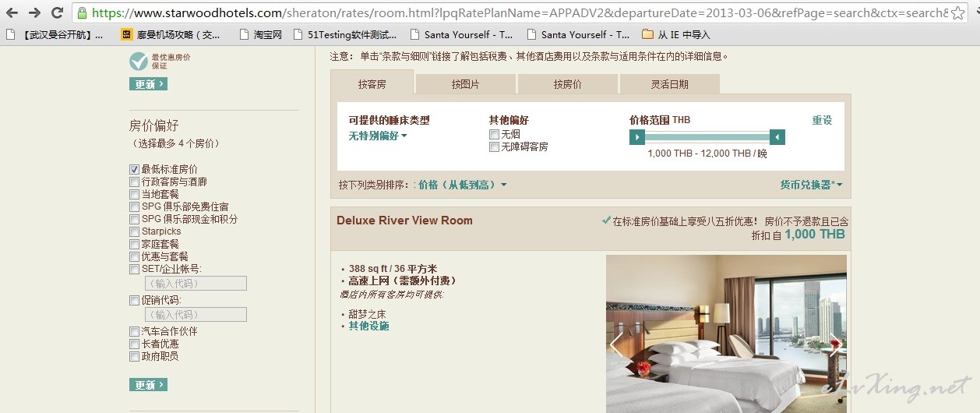Image resolution: width=980 pixels, height=413 pixels.
Task: Show next room photo with right arrow
Action: pyautogui.click(x=836, y=344)
